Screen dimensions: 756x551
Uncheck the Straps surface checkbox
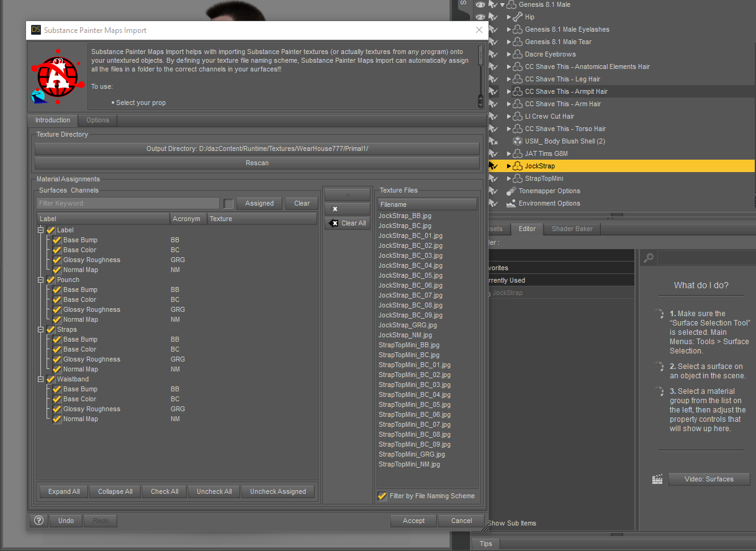tap(51, 329)
